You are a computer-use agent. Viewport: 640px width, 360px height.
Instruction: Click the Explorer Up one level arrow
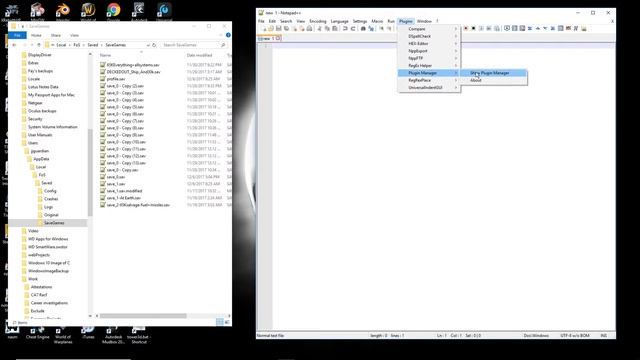point(39,45)
